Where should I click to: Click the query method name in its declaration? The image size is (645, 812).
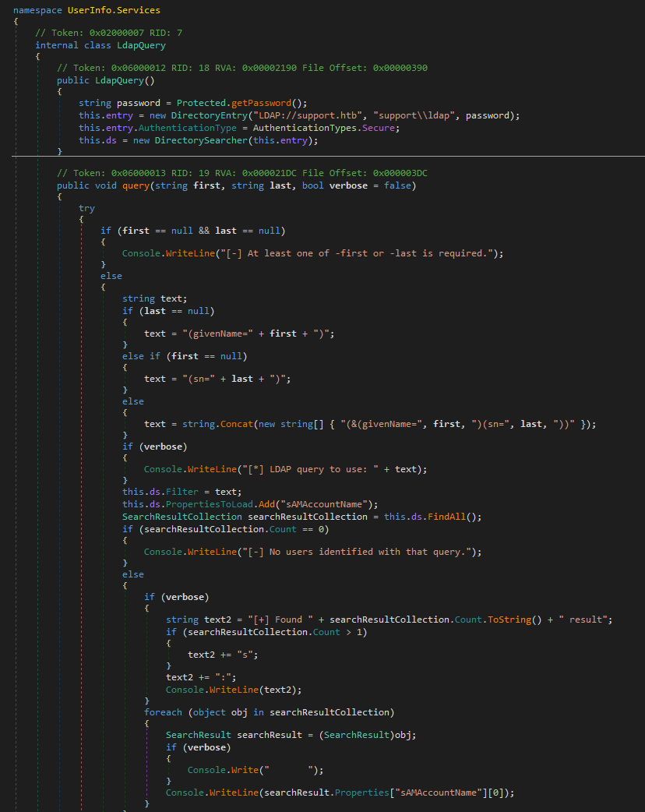point(136,185)
